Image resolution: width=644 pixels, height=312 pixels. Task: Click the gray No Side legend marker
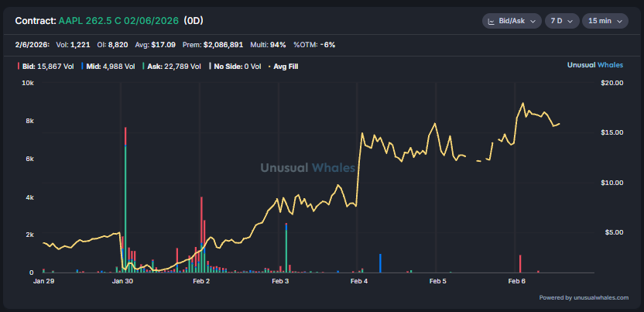tap(210, 67)
